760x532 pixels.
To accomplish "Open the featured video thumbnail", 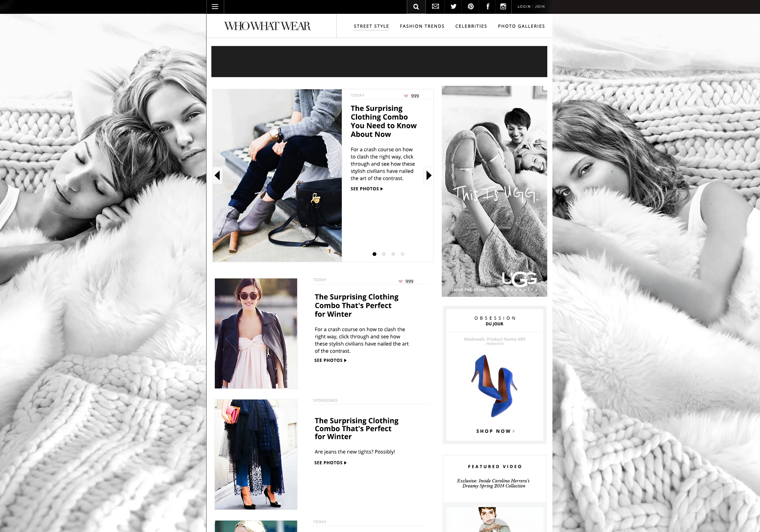I will [x=495, y=520].
